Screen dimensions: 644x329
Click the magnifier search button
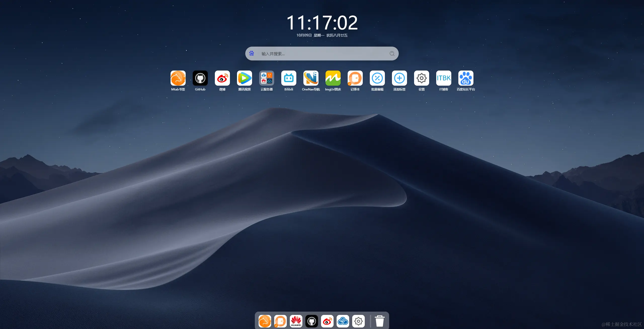[x=392, y=53]
